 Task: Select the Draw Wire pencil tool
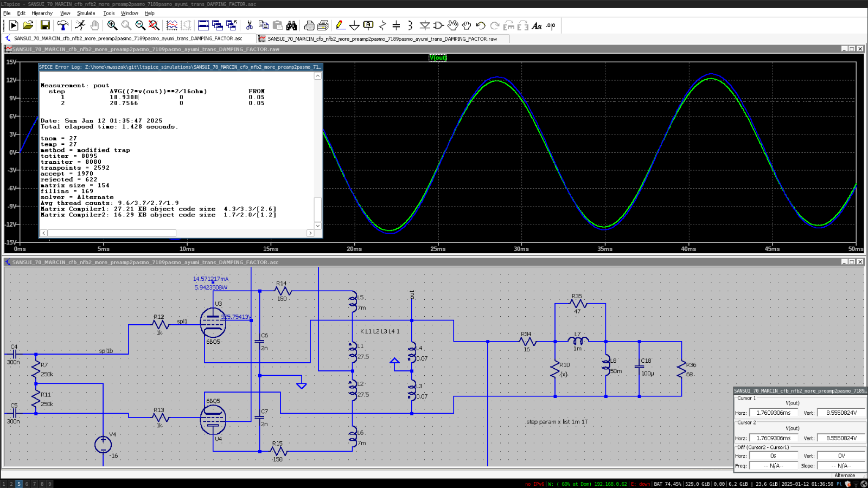pyautogui.click(x=340, y=25)
